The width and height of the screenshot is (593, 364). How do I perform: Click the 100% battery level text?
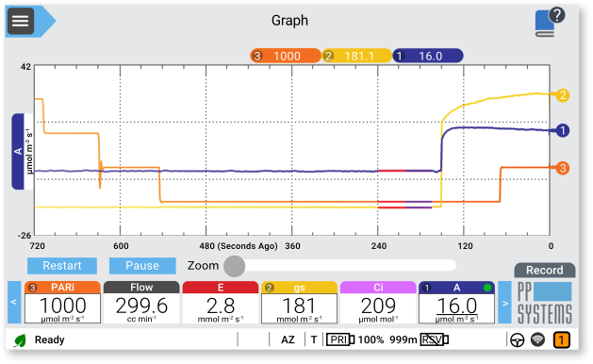(x=371, y=339)
